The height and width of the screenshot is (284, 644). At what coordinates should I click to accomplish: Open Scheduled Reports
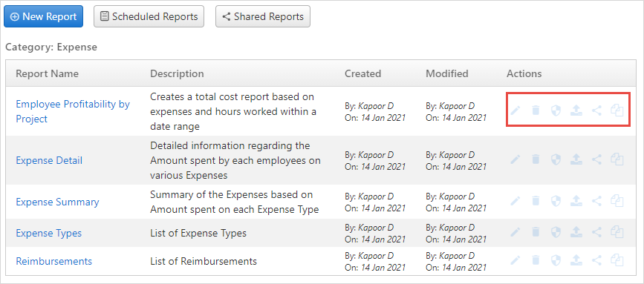point(149,16)
